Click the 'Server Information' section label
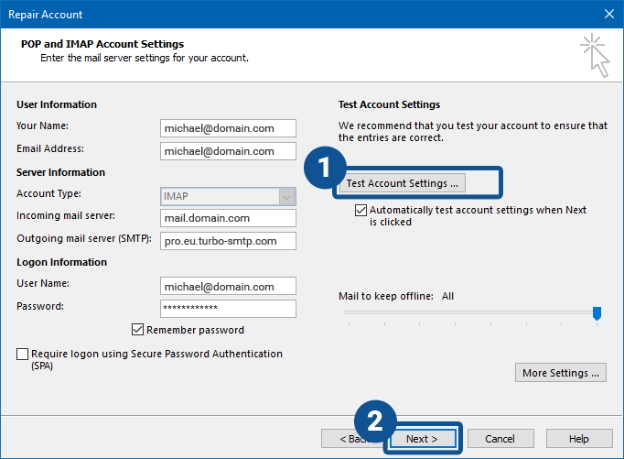Image resolution: width=624 pixels, height=459 pixels. 60,172
